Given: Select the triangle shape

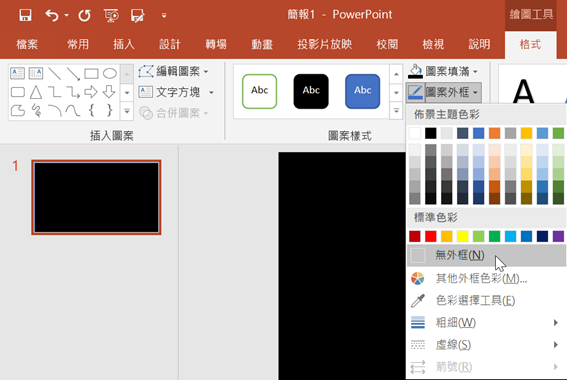Looking at the screenshot, I should (35, 92).
